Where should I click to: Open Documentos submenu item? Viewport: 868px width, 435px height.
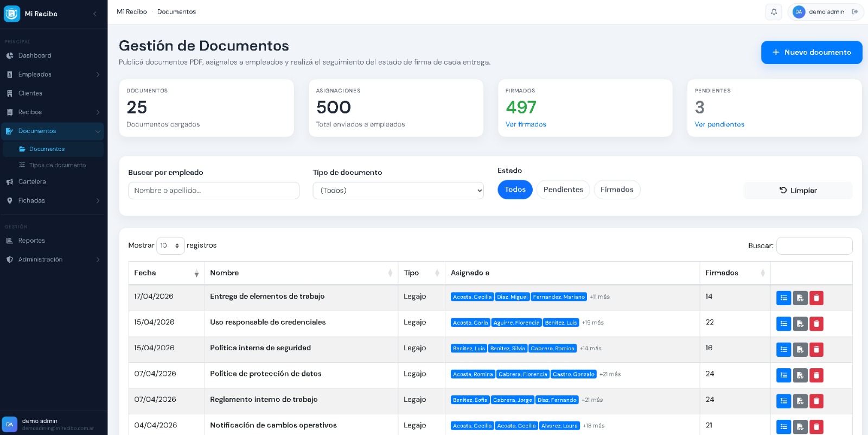53,149
